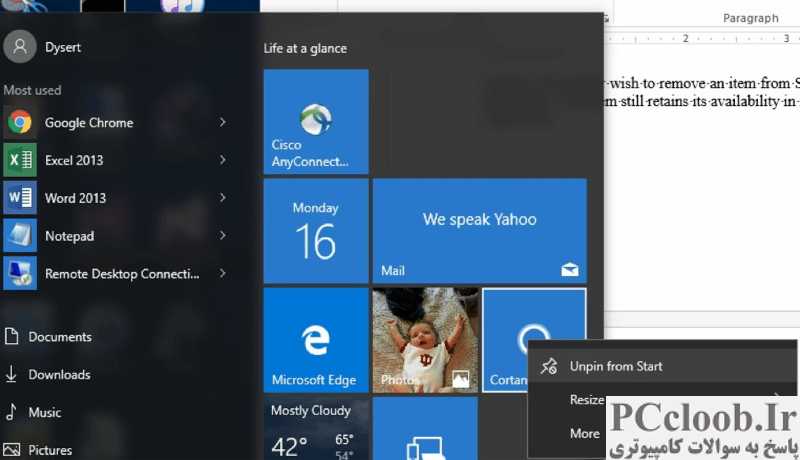Click the Most used heading

tap(33, 90)
